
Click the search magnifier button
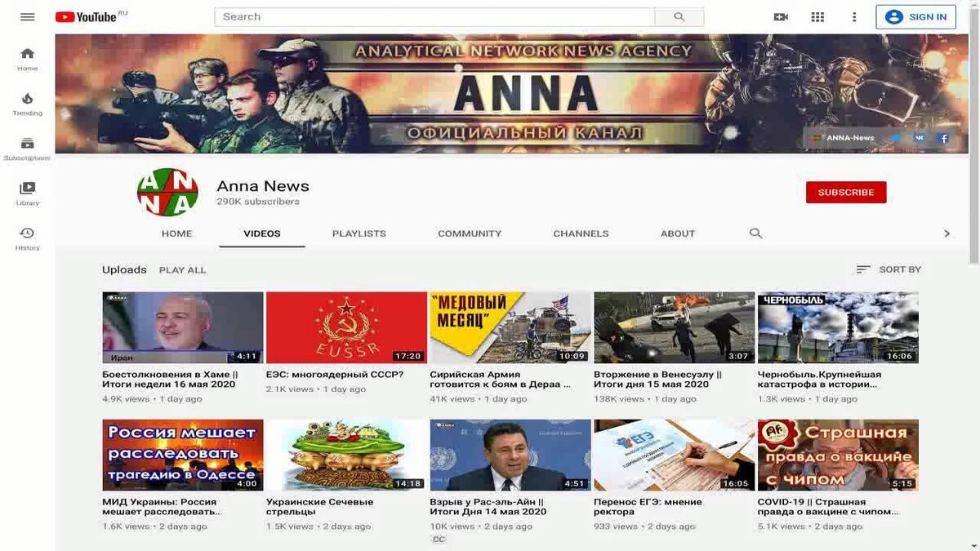(679, 17)
